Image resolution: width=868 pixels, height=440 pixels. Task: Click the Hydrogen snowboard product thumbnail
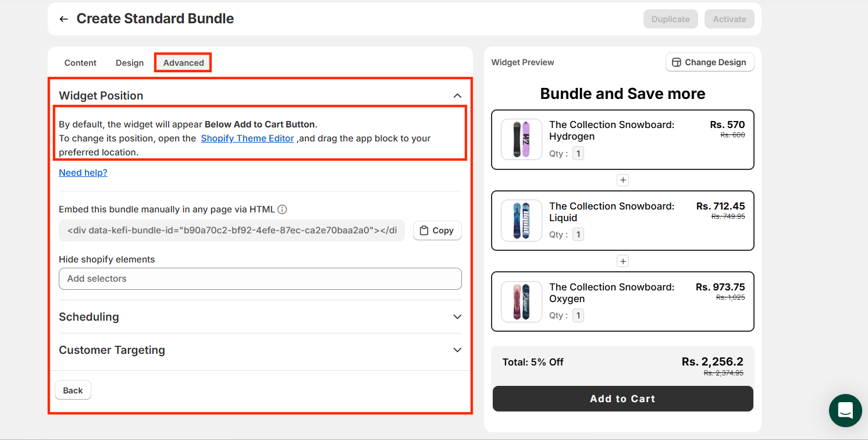coord(521,140)
